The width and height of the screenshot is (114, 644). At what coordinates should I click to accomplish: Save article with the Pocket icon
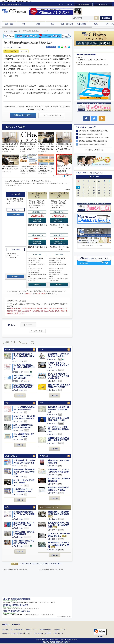click(65, 47)
